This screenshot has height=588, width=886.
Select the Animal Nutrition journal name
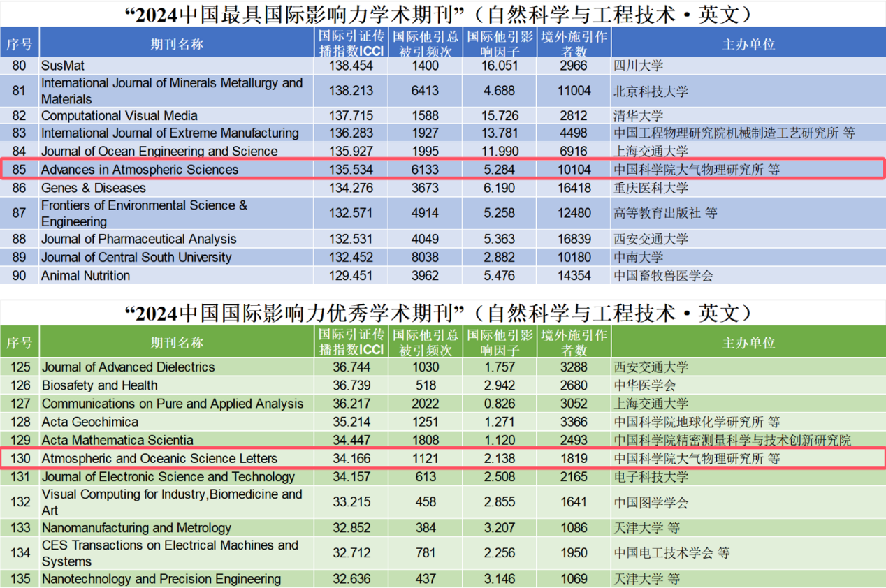pyautogui.click(x=85, y=276)
